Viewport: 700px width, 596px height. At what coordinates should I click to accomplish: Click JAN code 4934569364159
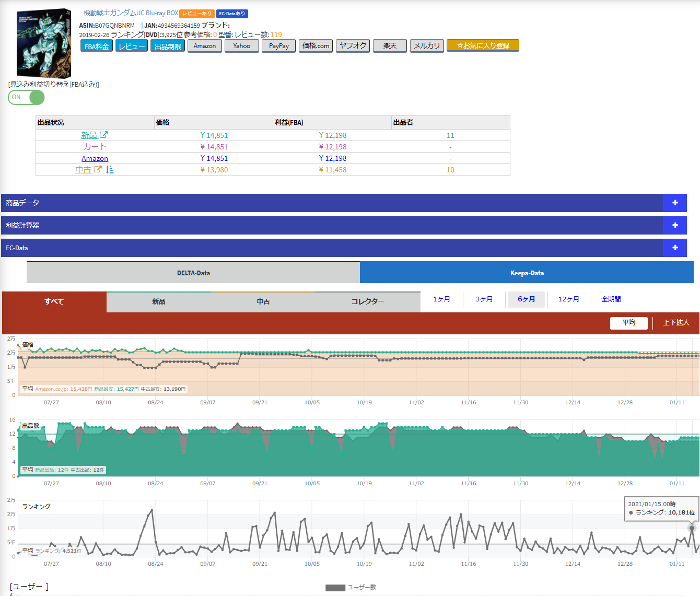click(x=179, y=25)
